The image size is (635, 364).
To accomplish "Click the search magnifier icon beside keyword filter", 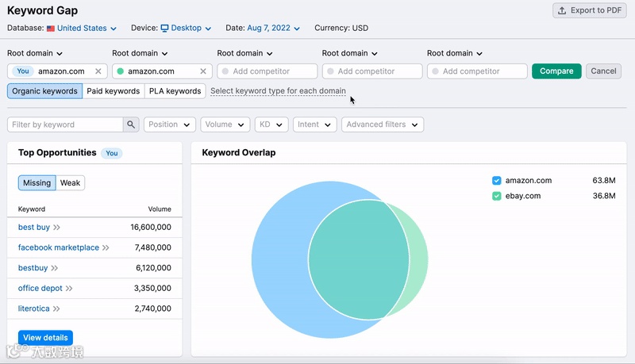I will click(x=131, y=125).
